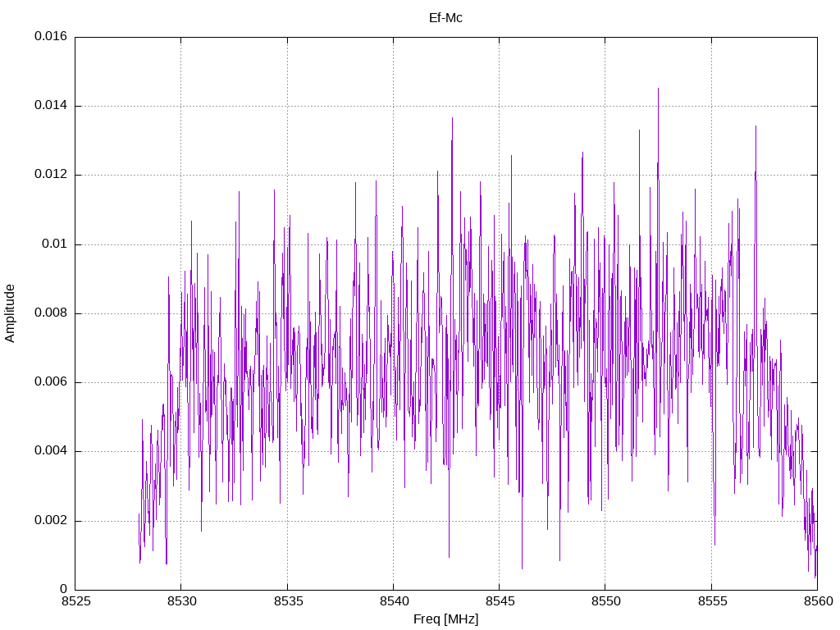
Task: Click the Freq [MHz] axis label
Action: (x=445, y=619)
